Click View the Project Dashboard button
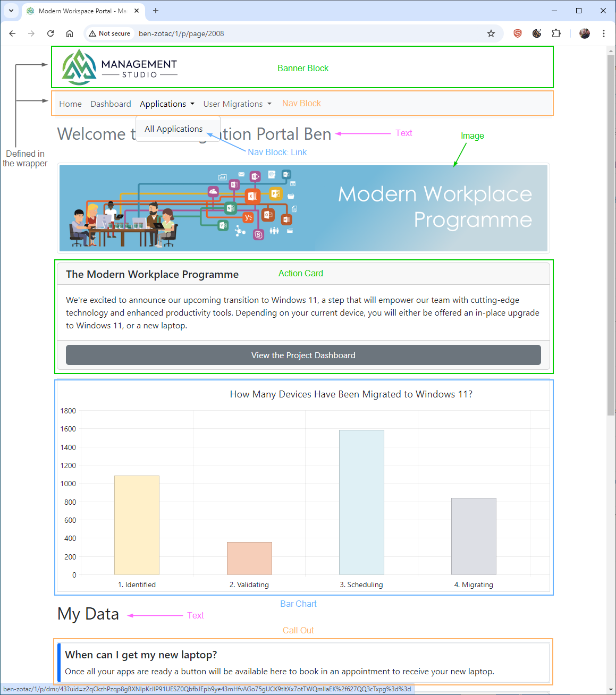The height and width of the screenshot is (695, 616). click(303, 355)
